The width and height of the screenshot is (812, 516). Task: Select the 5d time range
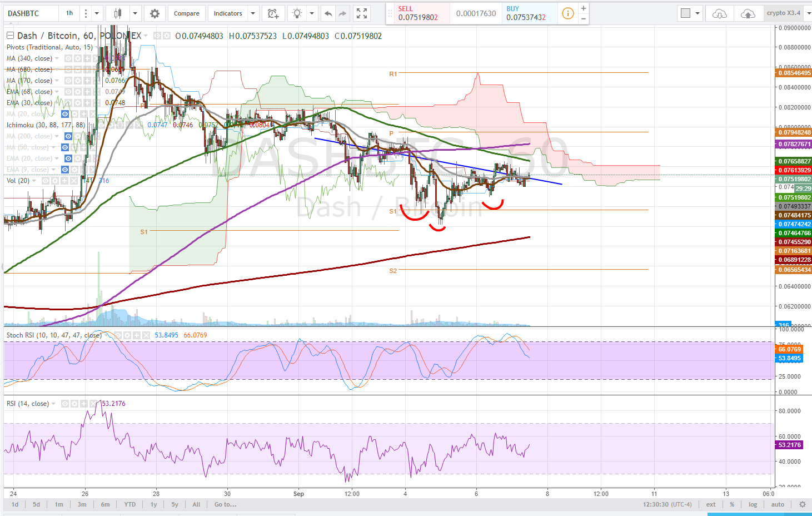[36, 504]
